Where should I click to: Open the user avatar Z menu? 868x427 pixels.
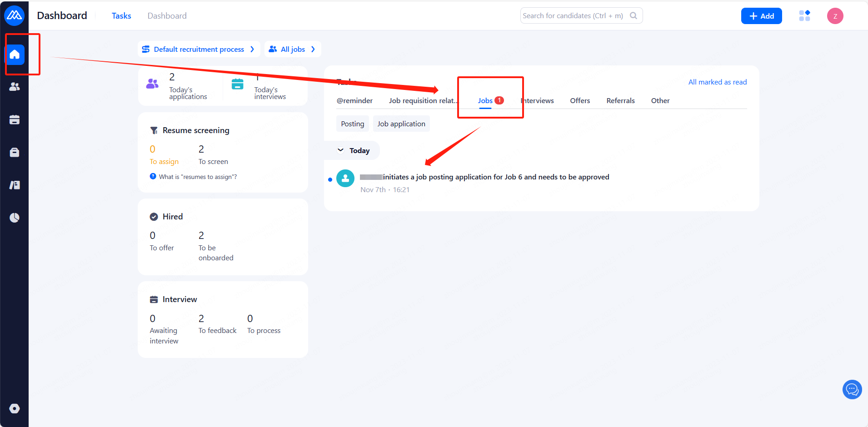click(x=835, y=16)
